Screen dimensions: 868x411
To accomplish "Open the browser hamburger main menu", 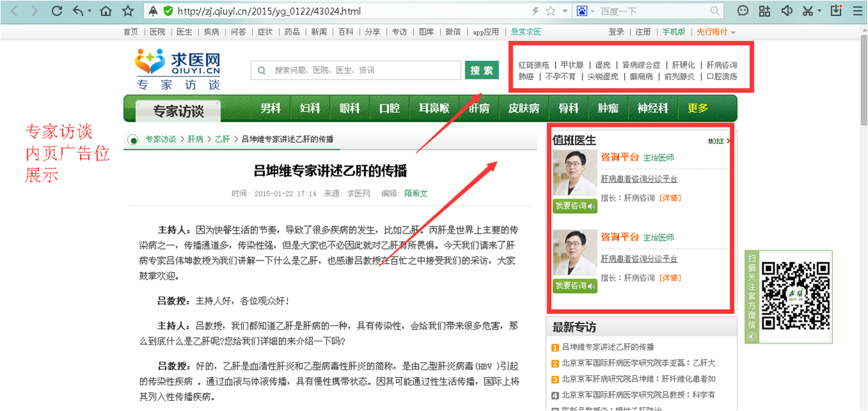I will tap(856, 11).
